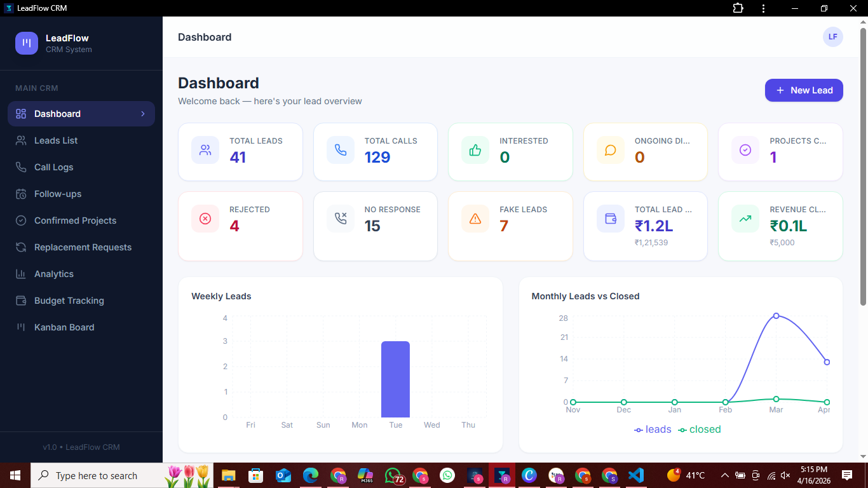Screen dimensions: 868x488
Task: Click the LeadFlow logo icon in sidebar
Action: pyautogui.click(x=27, y=43)
